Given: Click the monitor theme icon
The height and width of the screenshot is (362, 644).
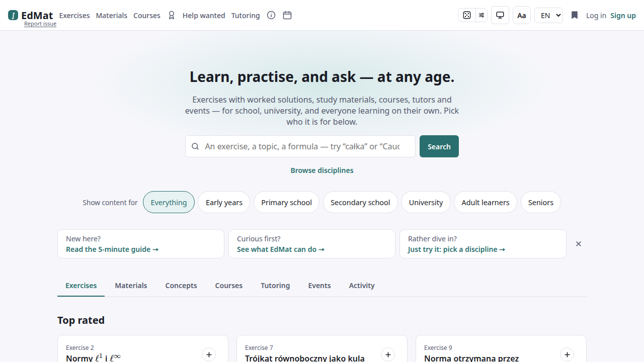Looking at the screenshot, I should click(500, 15).
